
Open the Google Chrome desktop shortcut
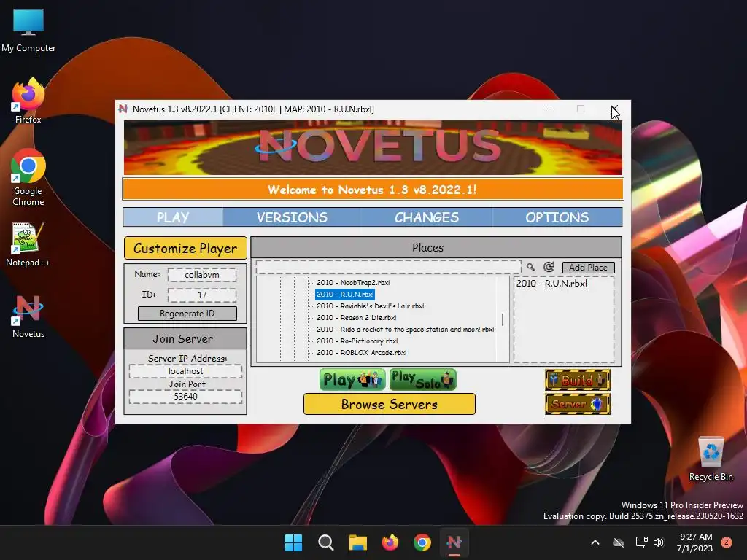(x=28, y=177)
